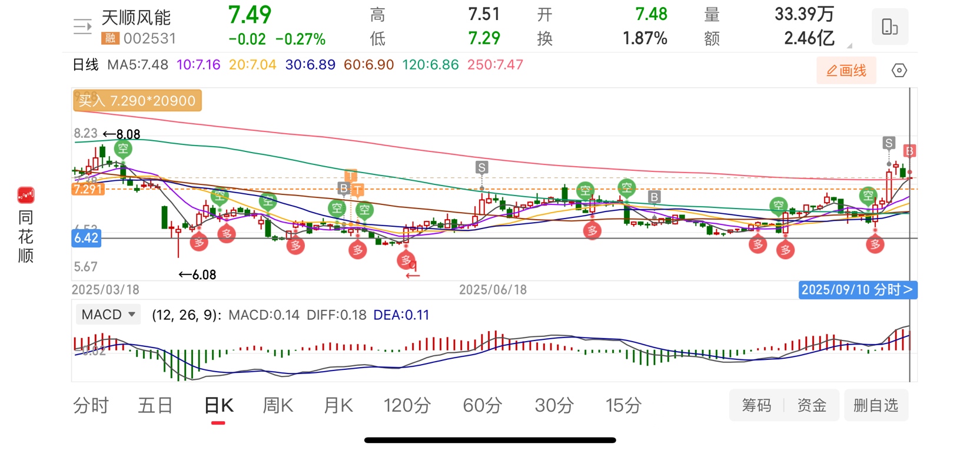
Task: Tap the MACD:0.14 value readout
Action: click(264, 315)
